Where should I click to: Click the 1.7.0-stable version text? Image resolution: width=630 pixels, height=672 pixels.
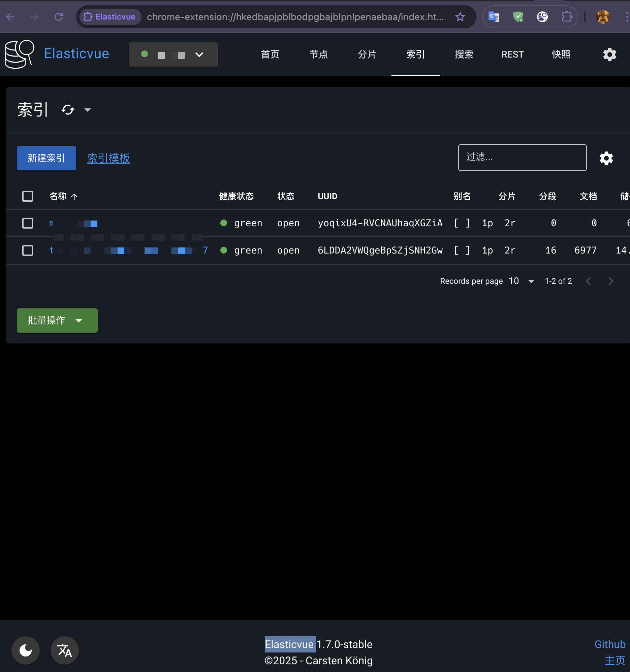click(x=345, y=644)
